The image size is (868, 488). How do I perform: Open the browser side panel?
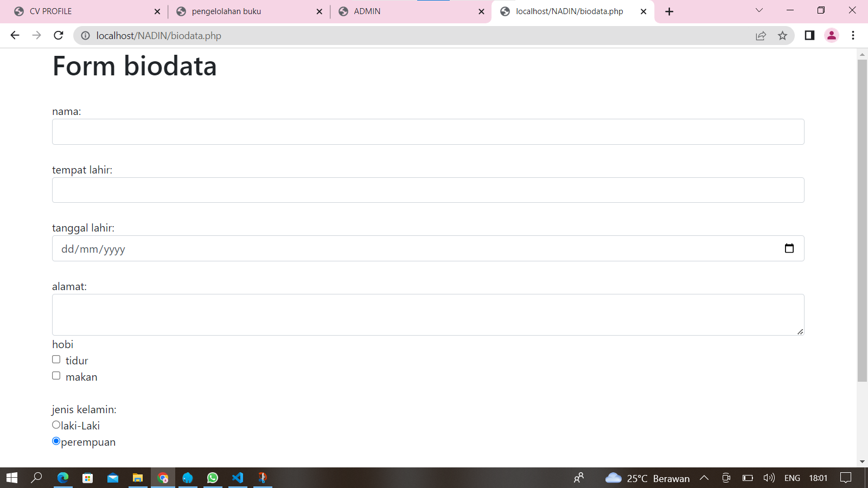pos(809,35)
